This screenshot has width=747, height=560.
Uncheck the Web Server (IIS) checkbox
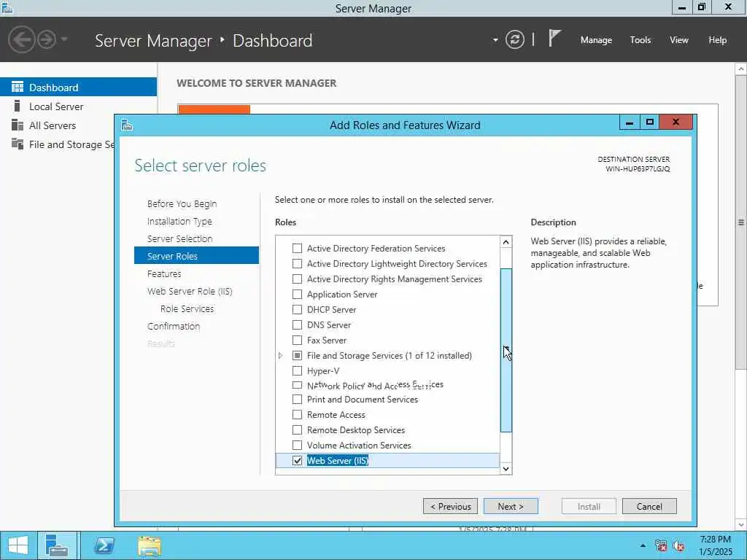[x=298, y=461]
